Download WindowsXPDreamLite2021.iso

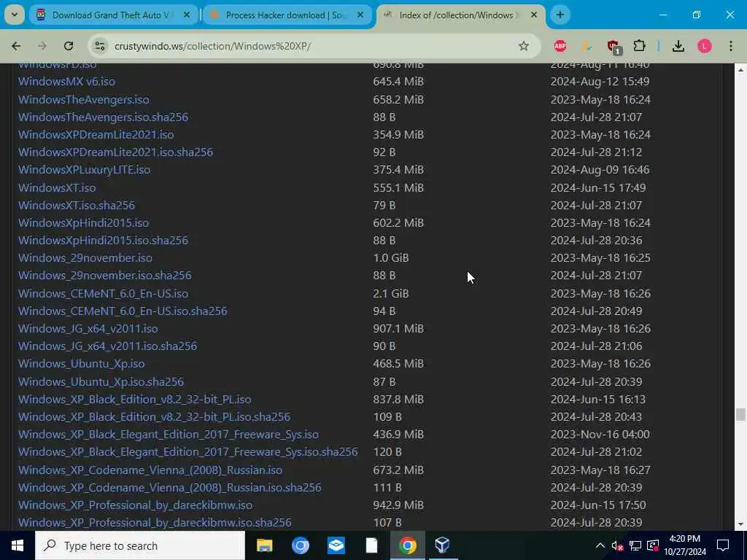coord(96,135)
